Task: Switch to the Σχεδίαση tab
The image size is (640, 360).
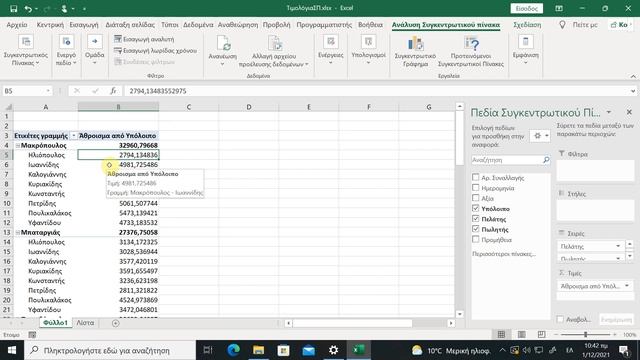Action: click(x=527, y=25)
